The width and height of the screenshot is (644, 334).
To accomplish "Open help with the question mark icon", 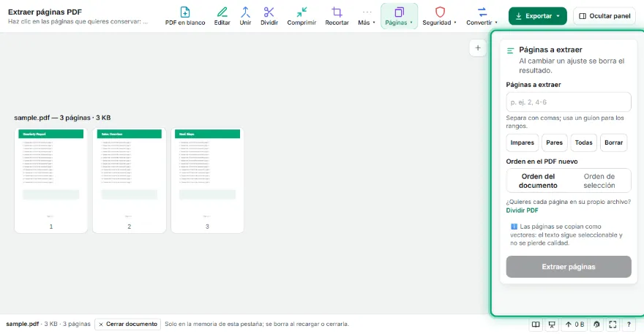I will click(x=629, y=324).
